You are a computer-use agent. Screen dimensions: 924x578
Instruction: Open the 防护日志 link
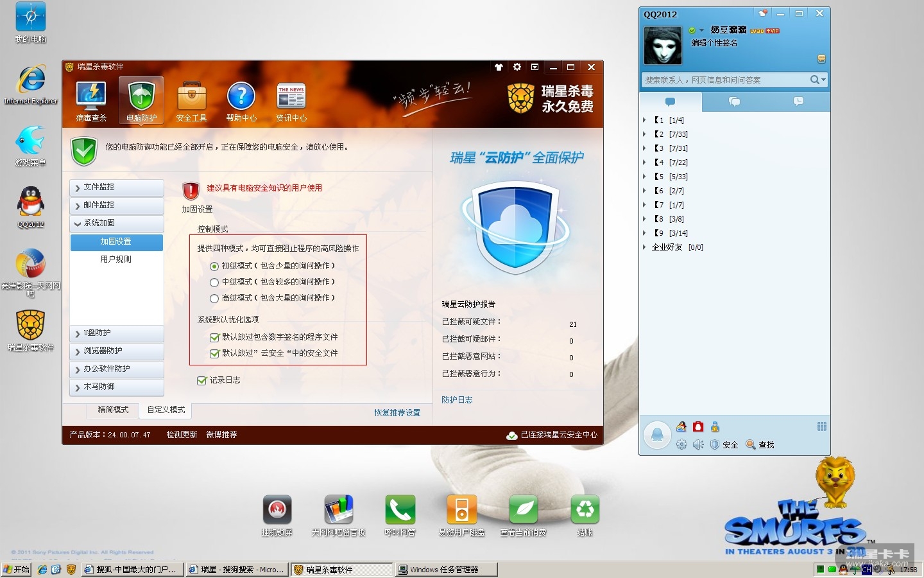tap(457, 400)
